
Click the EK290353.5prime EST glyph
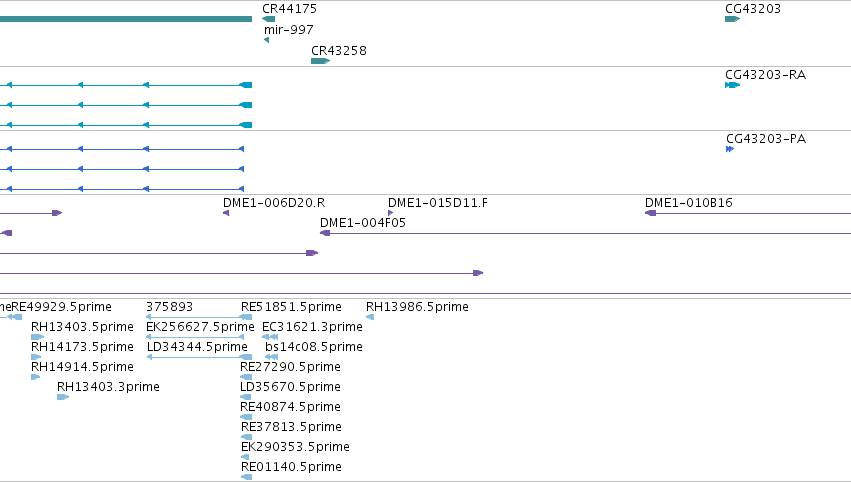pos(245,458)
